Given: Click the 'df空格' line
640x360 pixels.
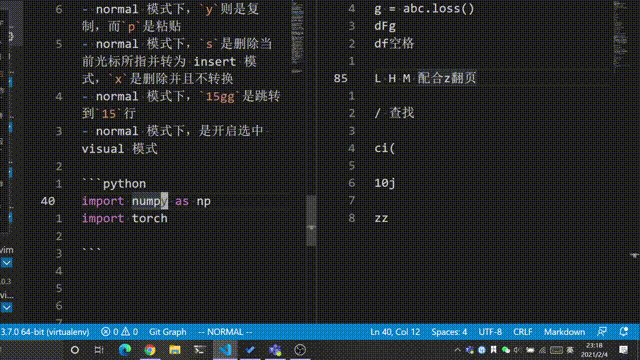Looking at the screenshot, I should tap(394, 44).
